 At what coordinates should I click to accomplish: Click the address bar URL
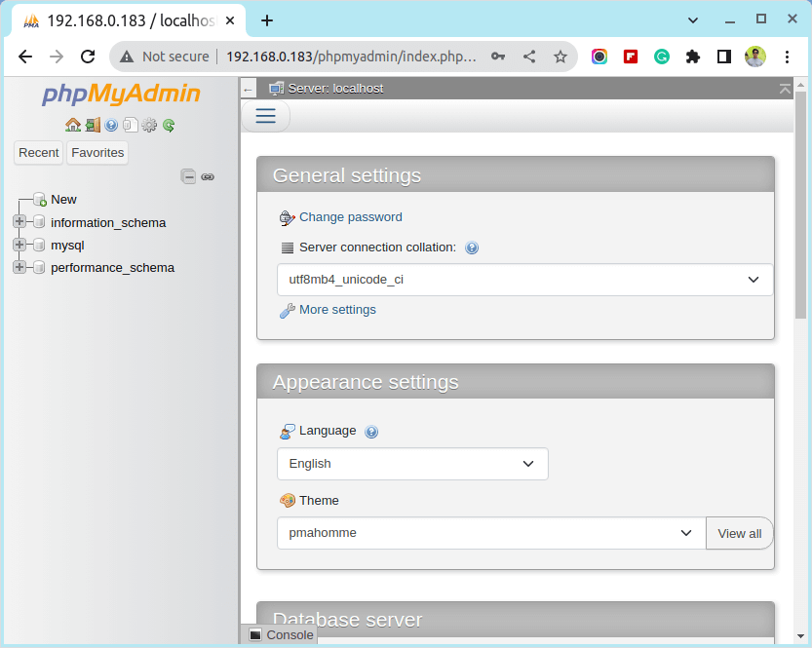(351, 57)
